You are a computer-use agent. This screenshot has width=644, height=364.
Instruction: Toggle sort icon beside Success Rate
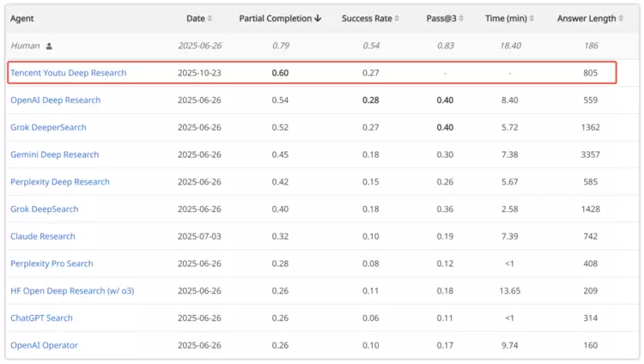click(398, 19)
